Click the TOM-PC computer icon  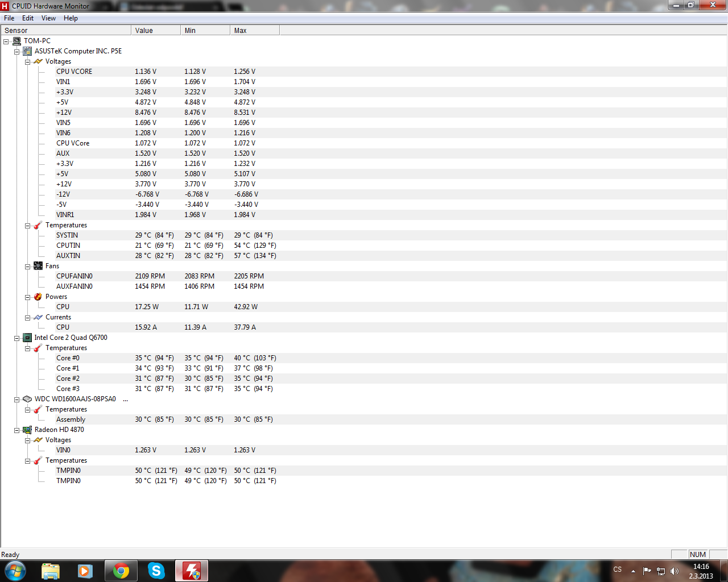(16, 41)
